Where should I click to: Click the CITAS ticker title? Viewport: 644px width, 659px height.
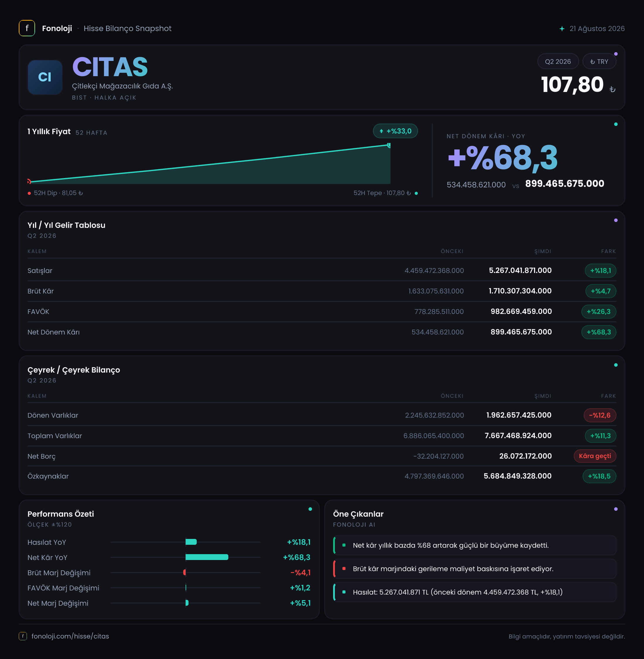(110, 67)
